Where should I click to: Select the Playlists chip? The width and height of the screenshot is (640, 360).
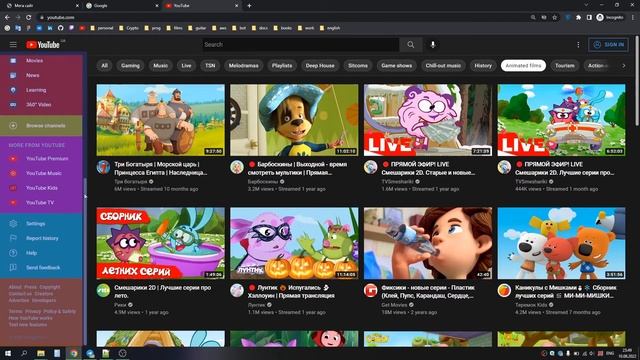(282, 65)
